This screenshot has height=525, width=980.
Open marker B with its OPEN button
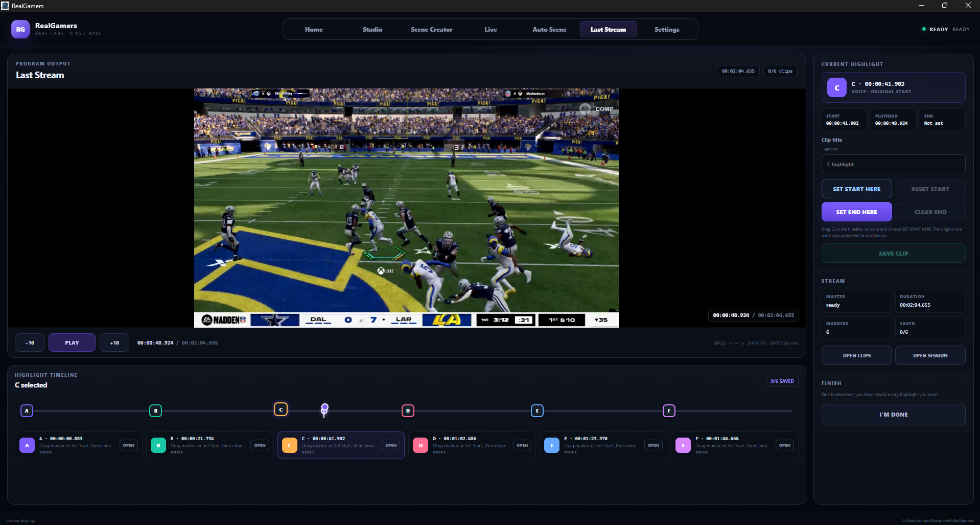(x=260, y=445)
